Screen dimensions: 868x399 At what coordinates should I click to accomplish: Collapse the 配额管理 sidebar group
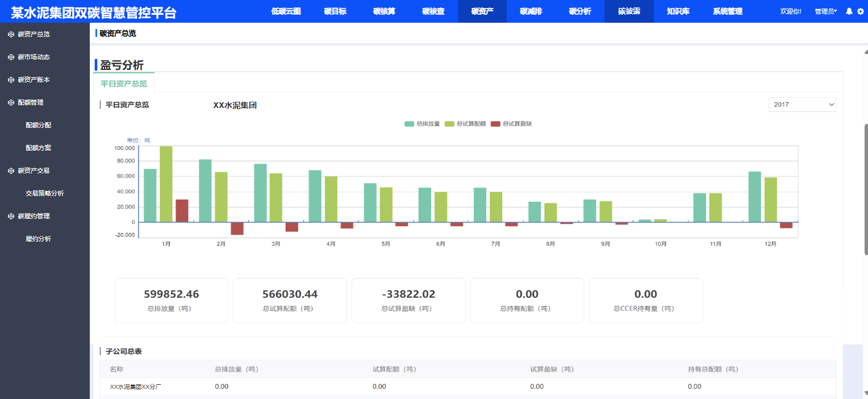(x=45, y=102)
